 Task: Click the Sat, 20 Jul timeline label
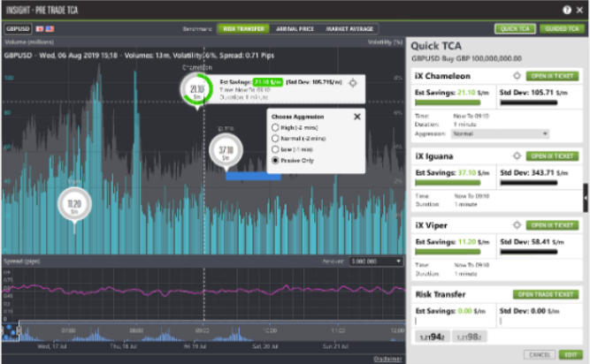(x=265, y=346)
